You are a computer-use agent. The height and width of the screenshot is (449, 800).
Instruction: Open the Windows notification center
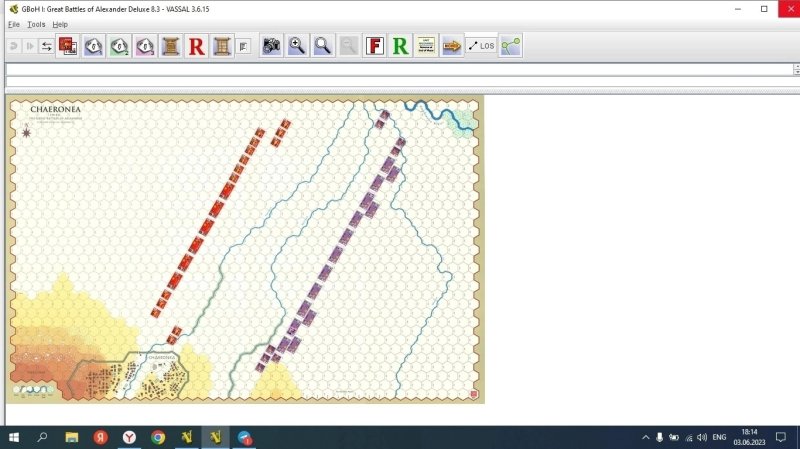click(x=781, y=437)
